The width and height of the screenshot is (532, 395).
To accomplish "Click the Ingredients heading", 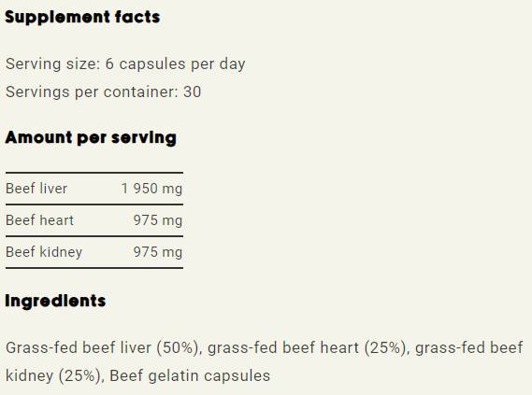I will (x=55, y=301).
